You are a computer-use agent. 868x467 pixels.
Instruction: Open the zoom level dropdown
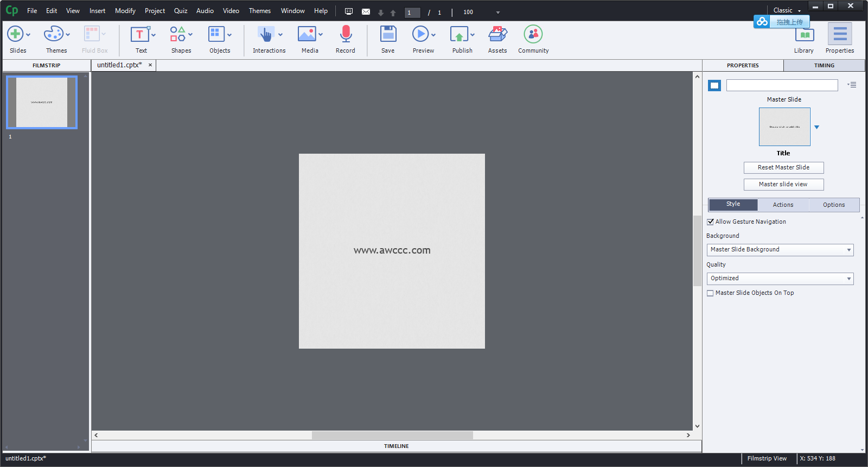coord(497,12)
